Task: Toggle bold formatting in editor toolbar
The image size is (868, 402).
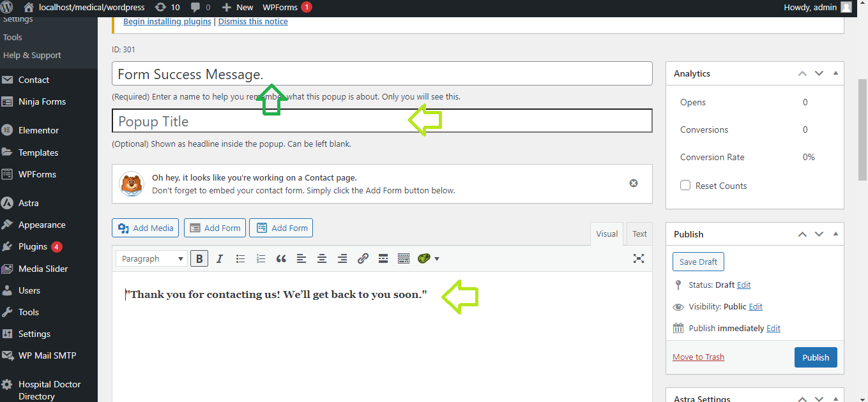Action: tap(199, 258)
